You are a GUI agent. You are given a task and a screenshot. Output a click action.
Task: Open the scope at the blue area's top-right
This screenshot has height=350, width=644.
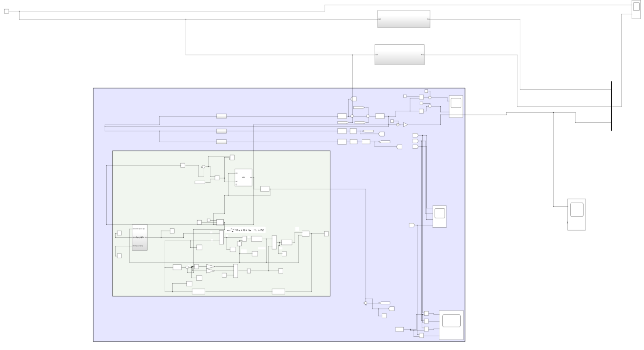[456, 106]
